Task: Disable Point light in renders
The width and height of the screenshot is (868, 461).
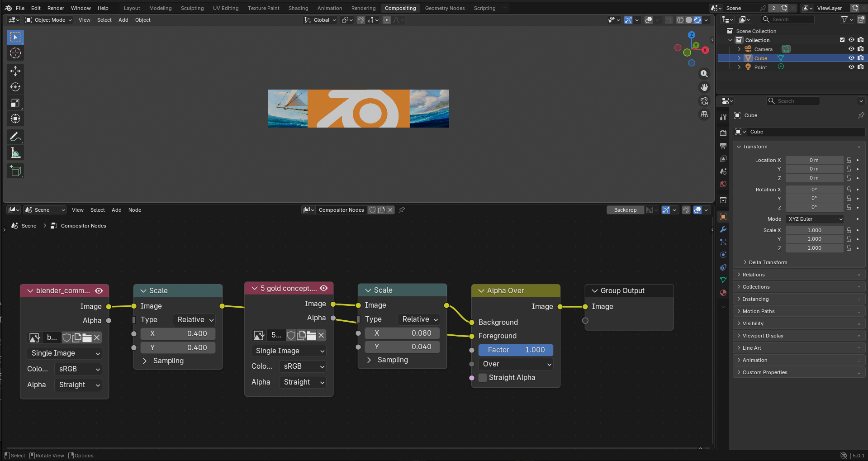Action: (860, 67)
